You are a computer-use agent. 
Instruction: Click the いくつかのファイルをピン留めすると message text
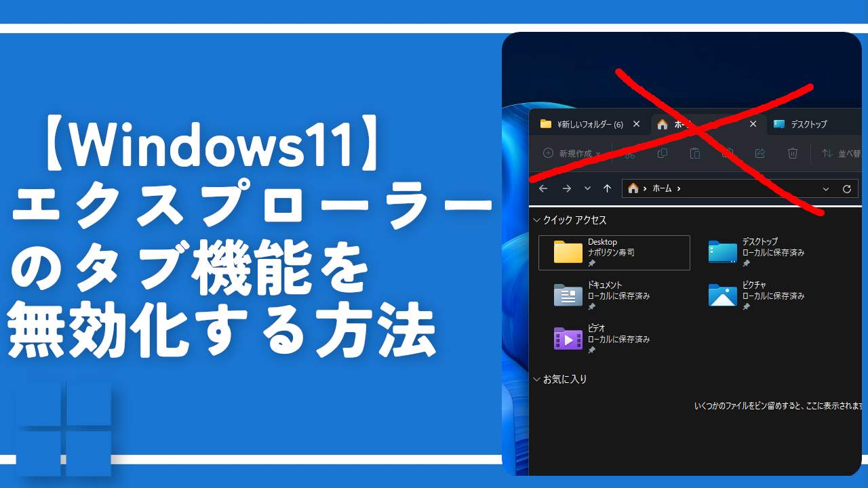(778, 406)
